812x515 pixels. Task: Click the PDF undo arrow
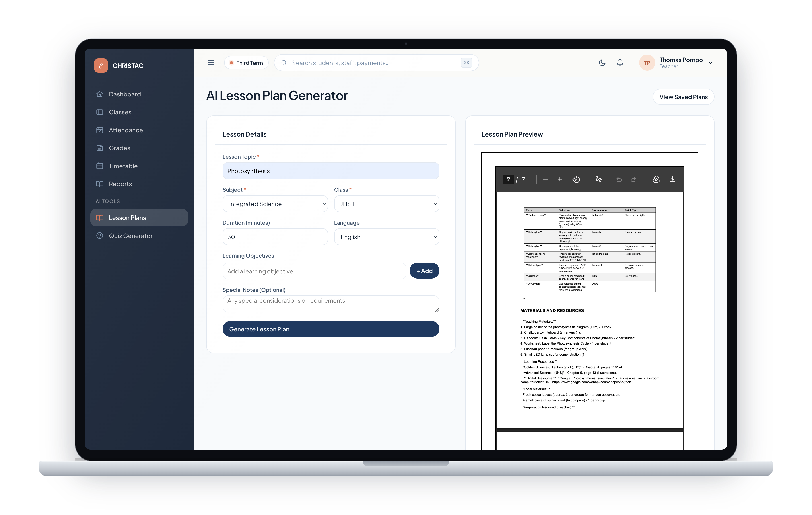(619, 180)
